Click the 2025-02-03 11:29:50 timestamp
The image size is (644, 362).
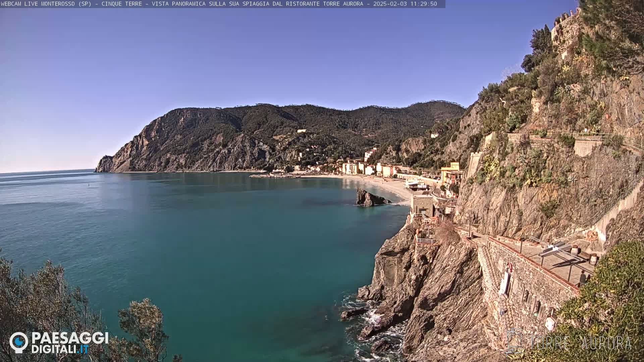[405, 4]
